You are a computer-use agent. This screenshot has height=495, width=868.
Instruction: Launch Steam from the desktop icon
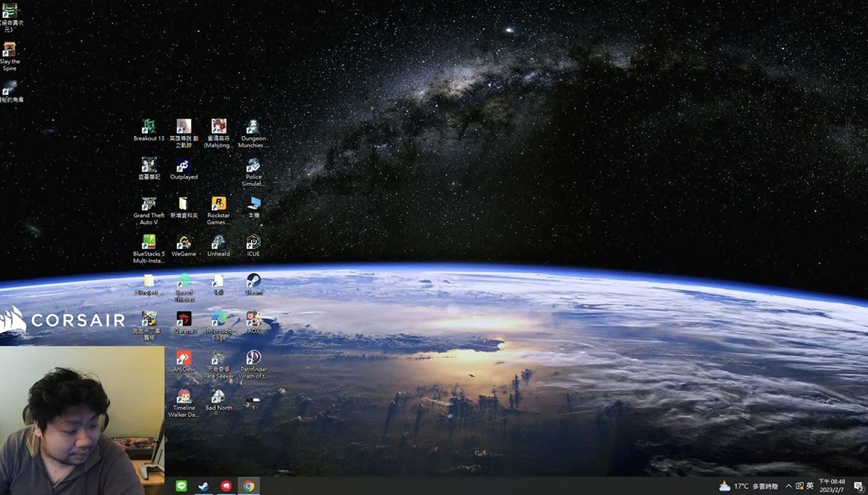click(x=253, y=284)
